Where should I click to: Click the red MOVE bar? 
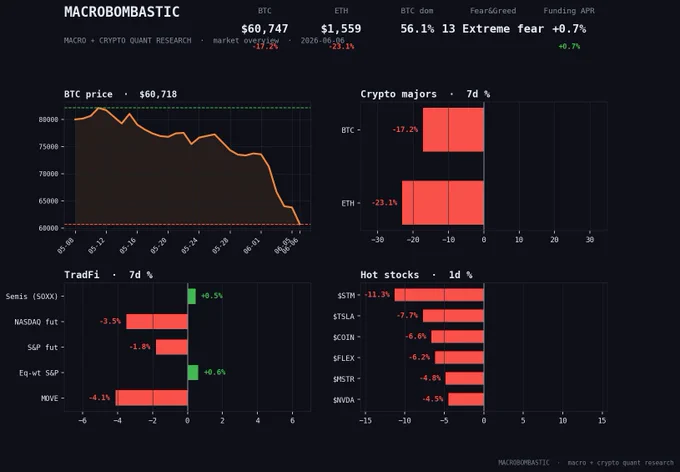[152, 398]
